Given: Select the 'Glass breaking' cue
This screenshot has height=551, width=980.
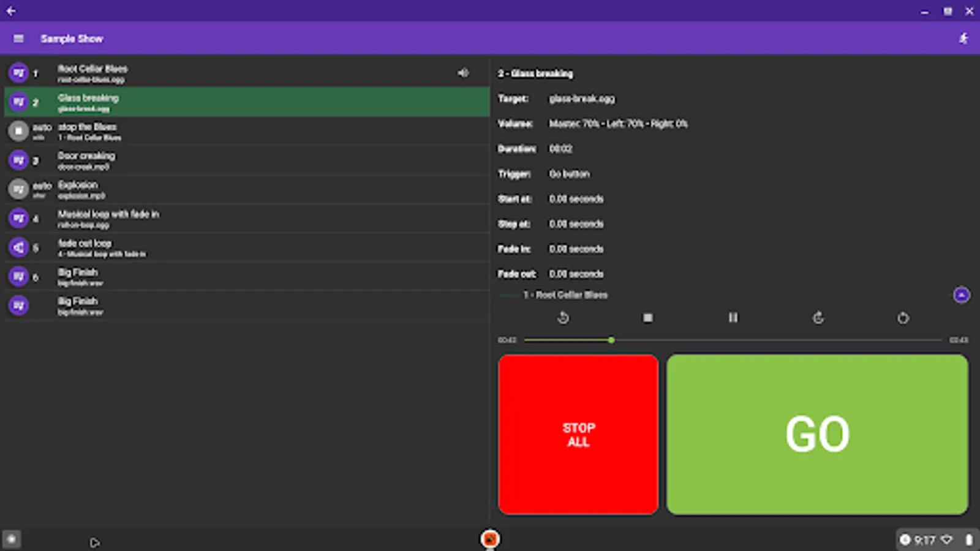Looking at the screenshot, I should coord(245,102).
